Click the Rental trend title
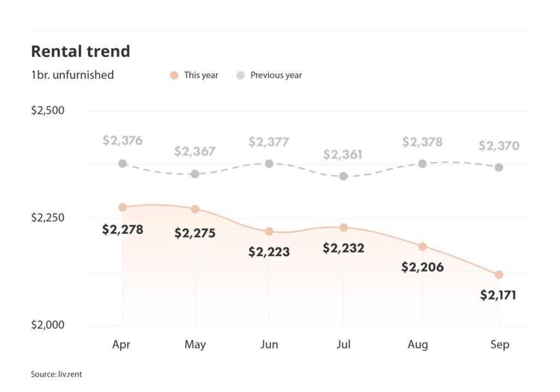The height and width of the screenshot is (392, 560). click(x=80, y=51)
